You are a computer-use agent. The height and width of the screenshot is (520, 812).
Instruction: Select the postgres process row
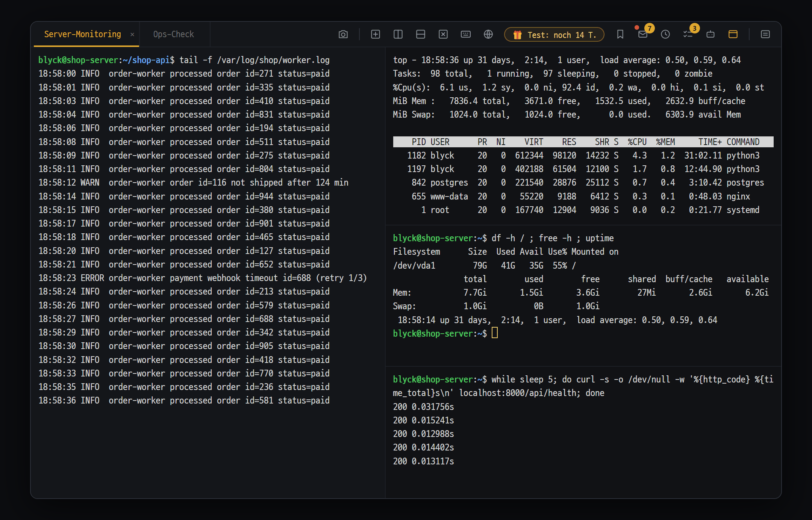pos(583,183)
